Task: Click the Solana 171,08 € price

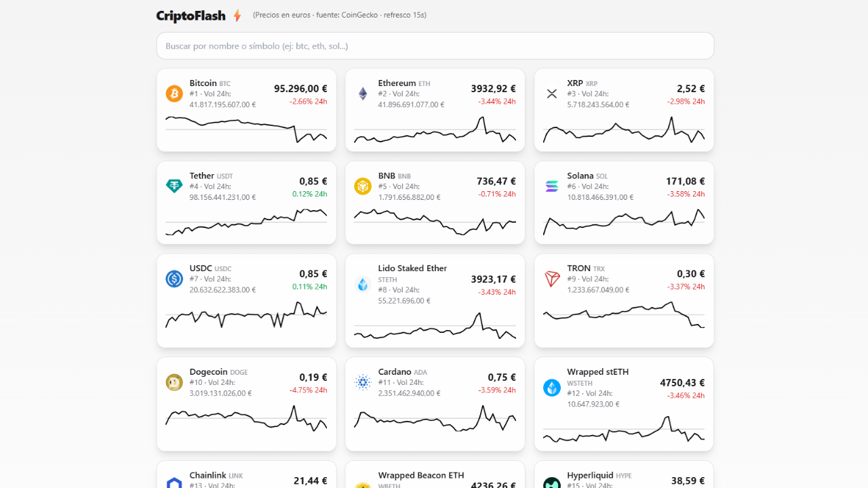Action: pos(685,181)
